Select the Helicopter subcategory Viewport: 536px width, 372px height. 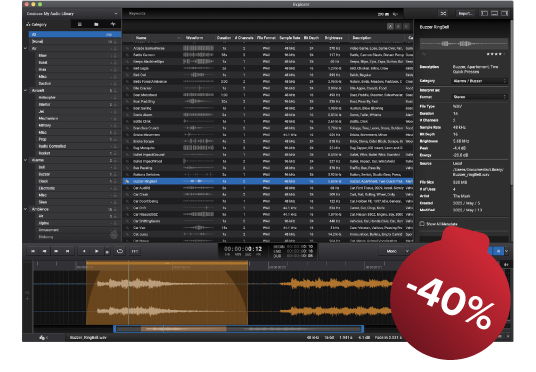coord(78,97)
